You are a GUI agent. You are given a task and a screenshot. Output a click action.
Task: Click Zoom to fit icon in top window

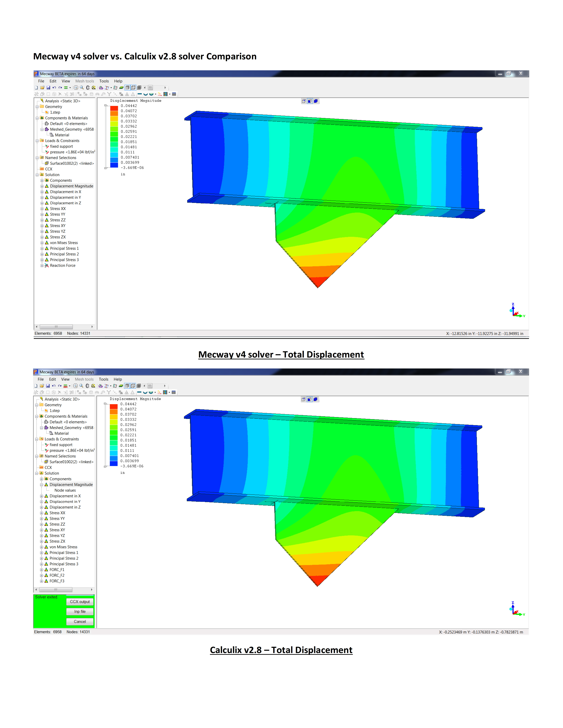tap(76, 88)
